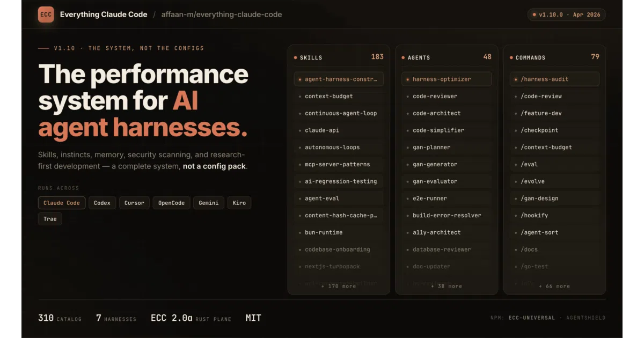Select the Codex harness chip

pos(102,203)
